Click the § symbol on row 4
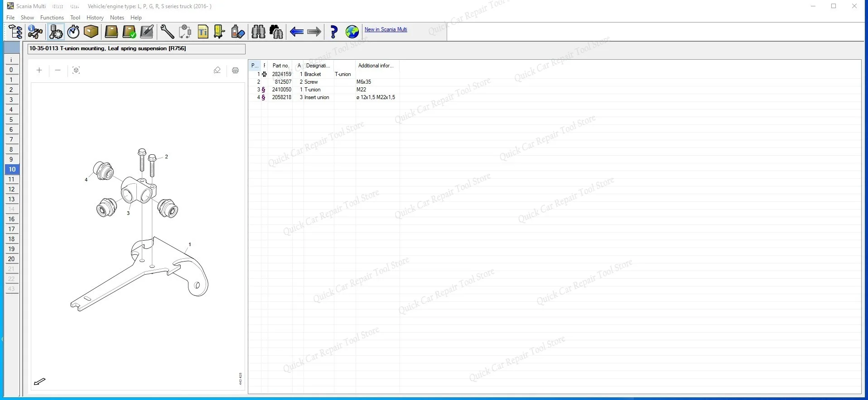The width and height of the screenshot is (868, 400). (x=264, y=97)
